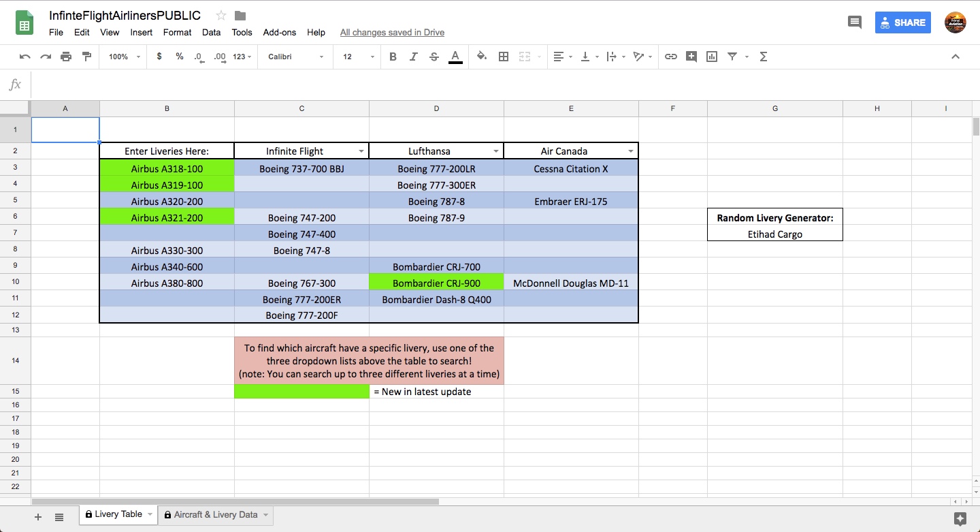Open the Aircraft & Livery Data tab arrow
Image resolution: width=980 pixels, height=532 pixels.
click(265, 515)
